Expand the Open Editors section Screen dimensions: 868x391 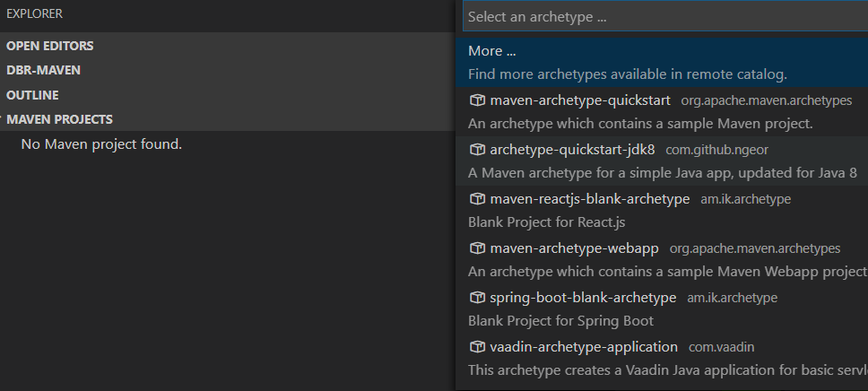point(50,46)
